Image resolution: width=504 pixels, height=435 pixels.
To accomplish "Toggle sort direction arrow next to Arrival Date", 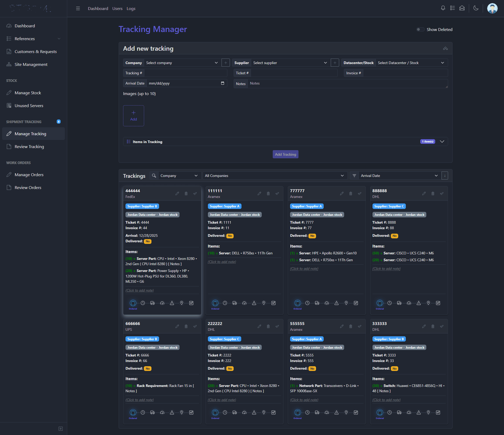I will pos(445,176).
